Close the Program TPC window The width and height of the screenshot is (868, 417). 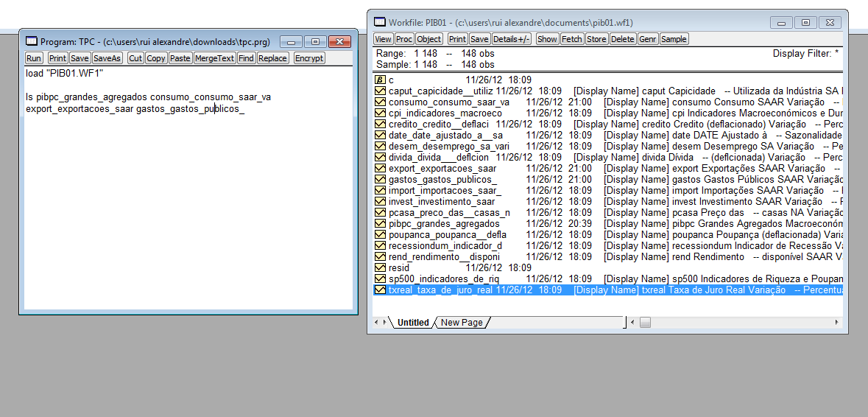coord(339,41)
